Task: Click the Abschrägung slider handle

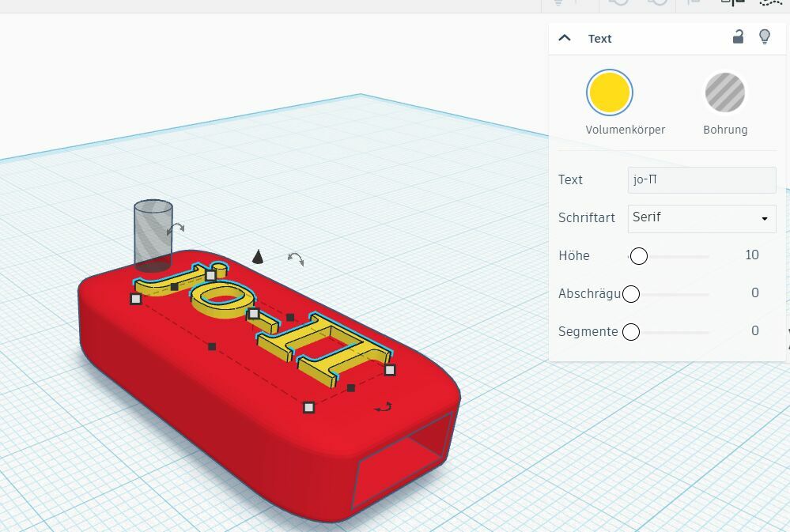Action: [x=631, y=294]
